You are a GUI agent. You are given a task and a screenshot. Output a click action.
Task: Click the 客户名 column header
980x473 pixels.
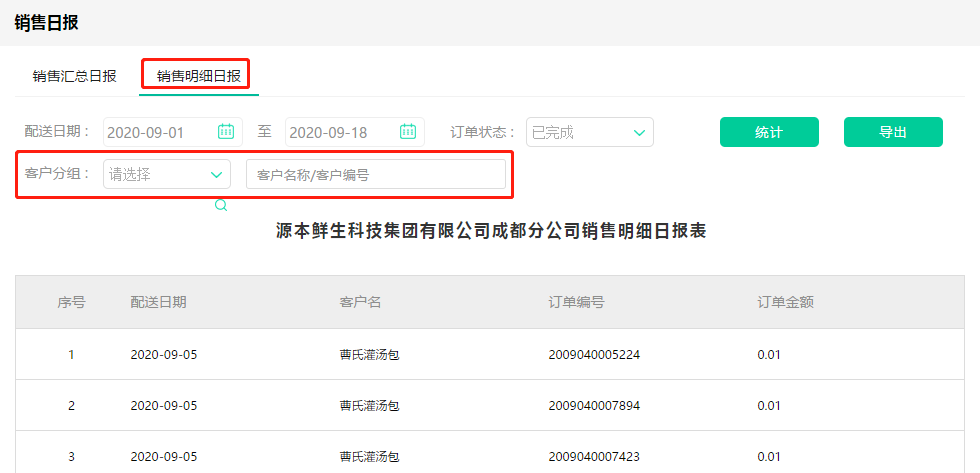[x=360, y=302]
